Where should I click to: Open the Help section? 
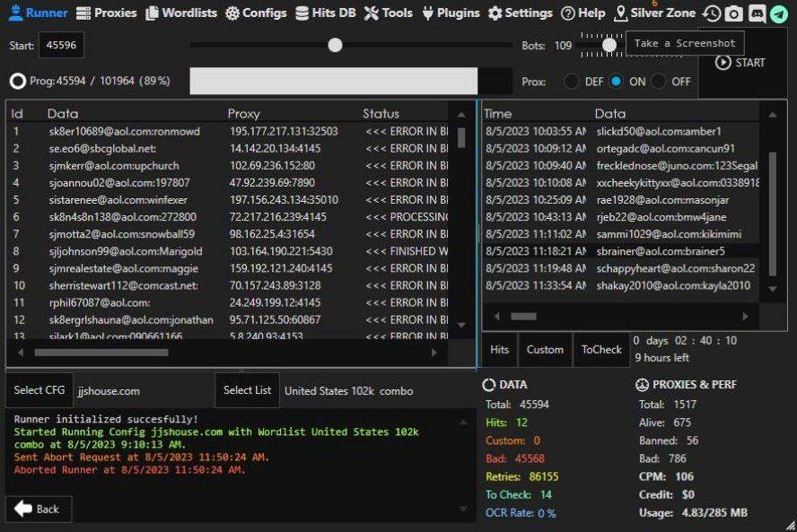coord(583,13)
